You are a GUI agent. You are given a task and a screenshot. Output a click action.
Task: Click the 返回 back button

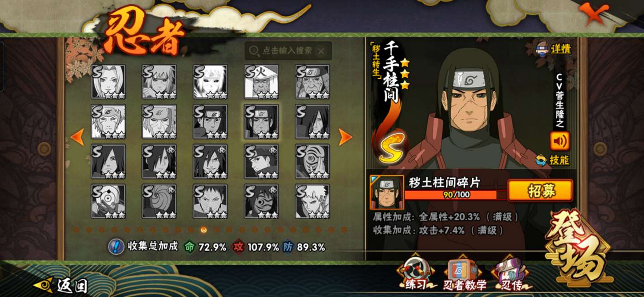pyautogui.click(x=61, y=285)
